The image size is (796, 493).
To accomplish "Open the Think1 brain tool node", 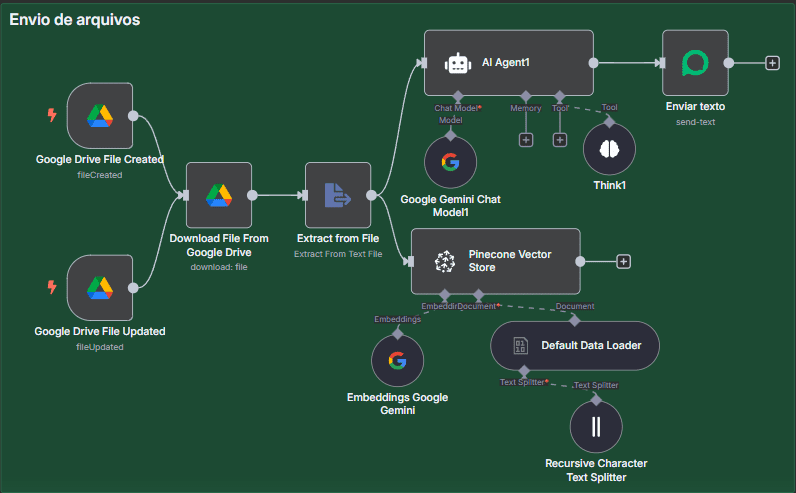I will tap(609, 149).
